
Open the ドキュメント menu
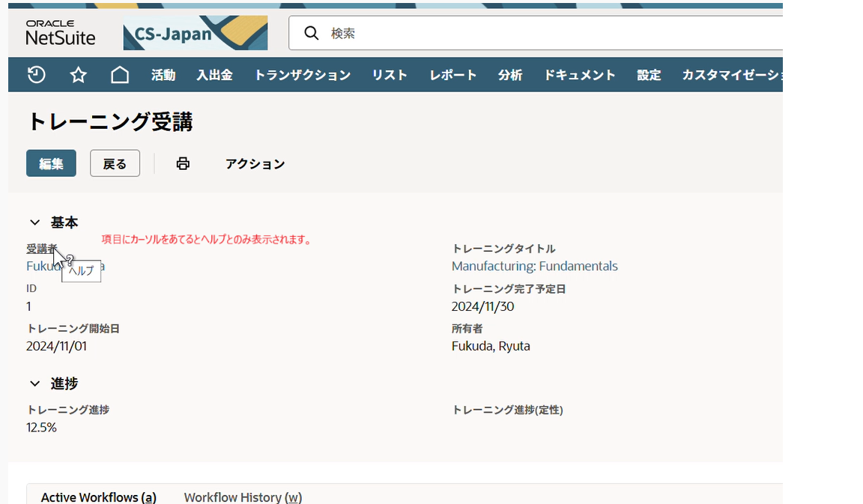click(580, 75)
